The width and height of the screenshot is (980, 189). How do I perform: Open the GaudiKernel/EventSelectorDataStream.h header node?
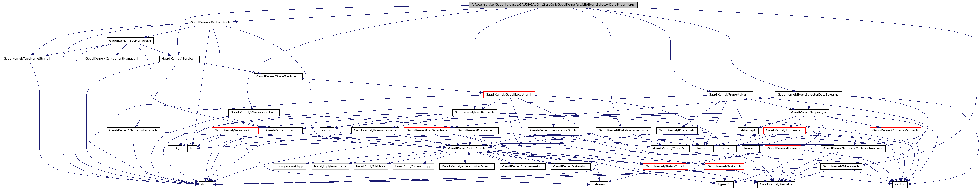pyautogui.click(x=808, y=94)
